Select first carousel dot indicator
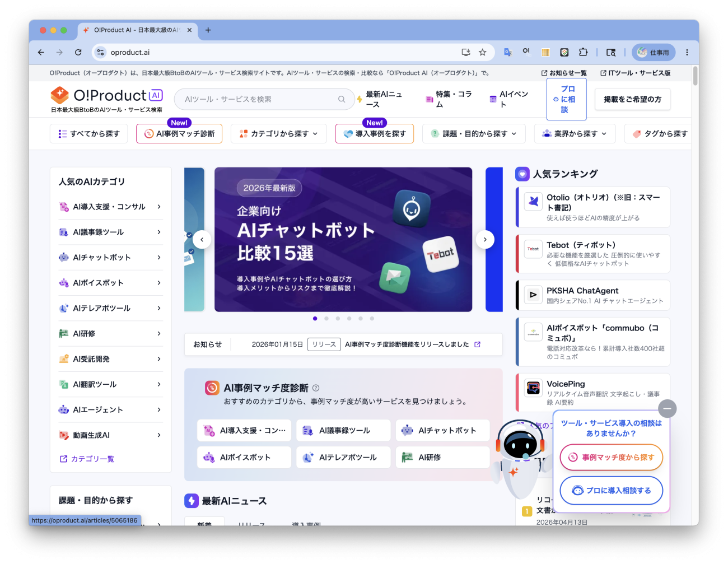 [x=315, y=318]
